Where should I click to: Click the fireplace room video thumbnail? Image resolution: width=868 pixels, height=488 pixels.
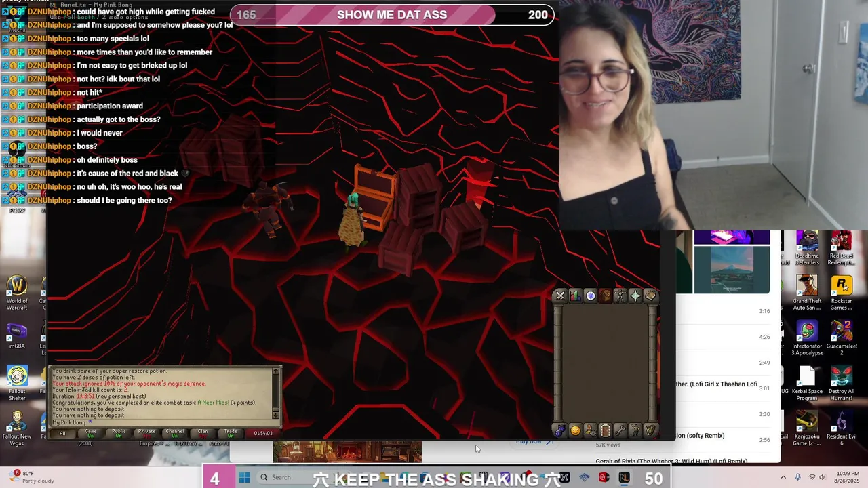(347, 452)
